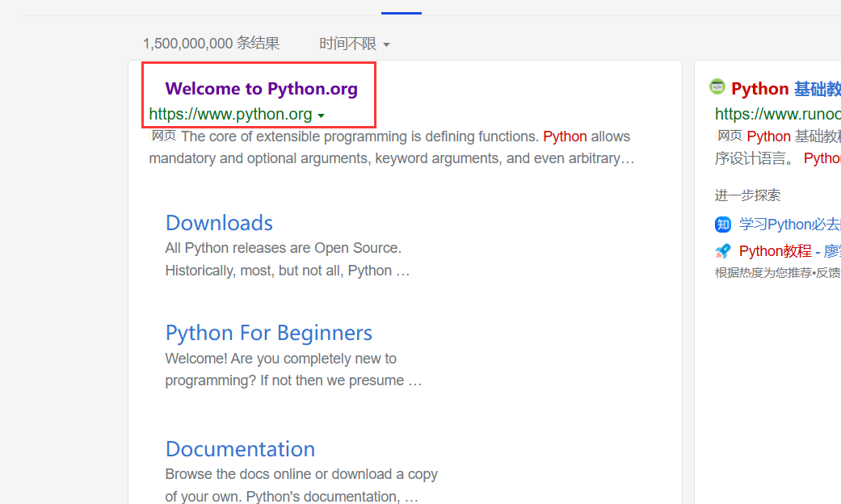Screen dimensions: 841x504
Task: Click the rocket icon beside Python教程
Action: 723,251
